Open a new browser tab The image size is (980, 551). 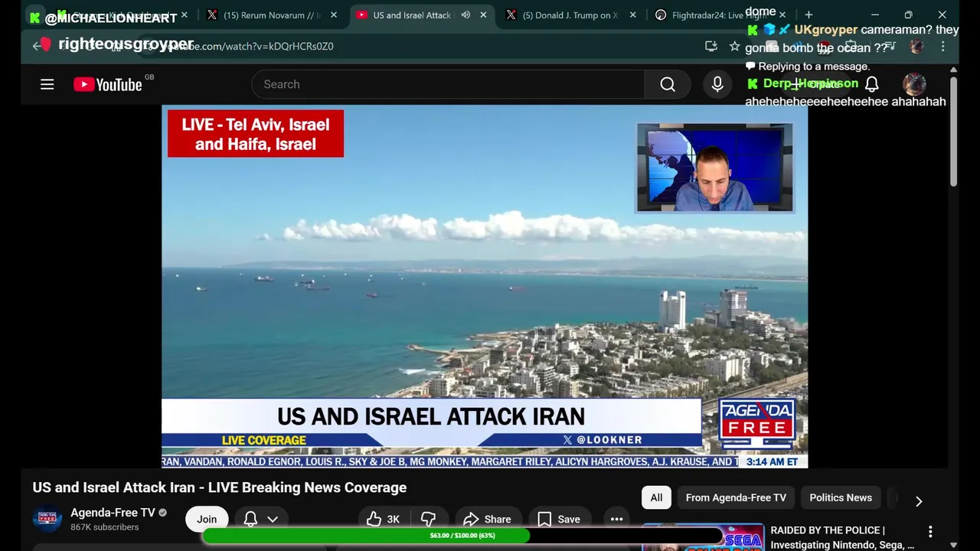pos(808,15)
